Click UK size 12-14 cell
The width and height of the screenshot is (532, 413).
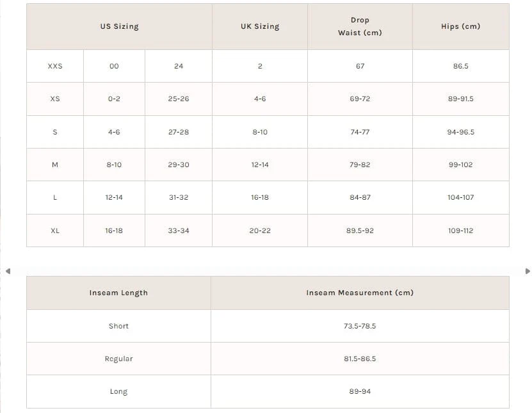click(x=260, y=165)
